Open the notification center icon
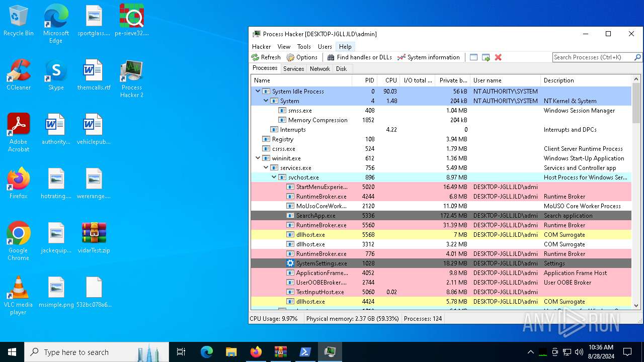Image resolution: width=644 pixels, height=362 pixels. click(627, 352)
